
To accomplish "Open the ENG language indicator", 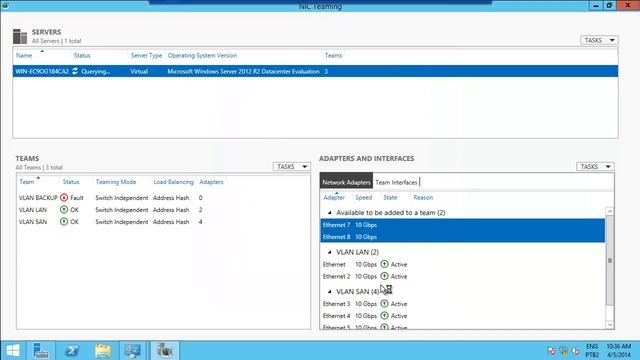I will click(592, 347).
